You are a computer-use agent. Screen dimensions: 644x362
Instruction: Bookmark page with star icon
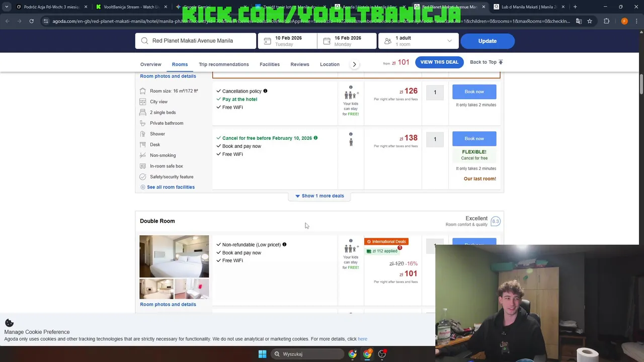pos(590,21)
